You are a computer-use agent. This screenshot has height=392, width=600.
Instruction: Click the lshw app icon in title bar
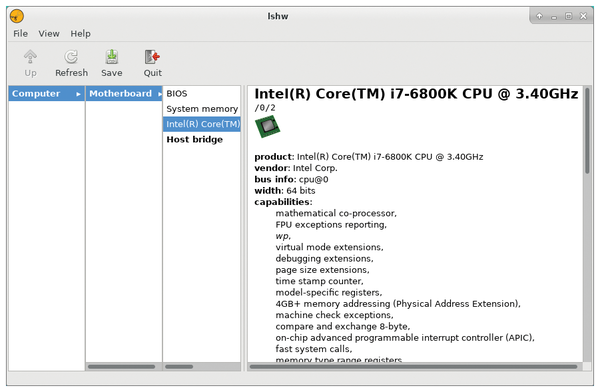click(x=17, y=16)
